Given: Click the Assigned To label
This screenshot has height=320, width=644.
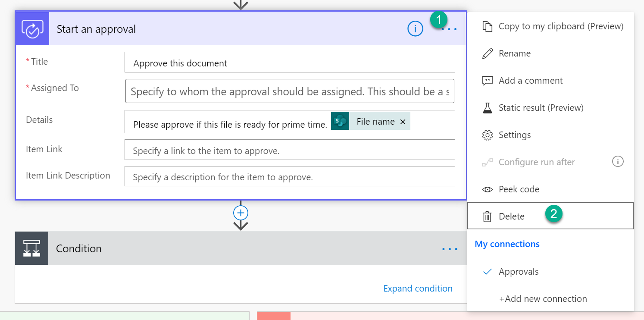Looking at the screenshot, I should [x=55, y=88].
